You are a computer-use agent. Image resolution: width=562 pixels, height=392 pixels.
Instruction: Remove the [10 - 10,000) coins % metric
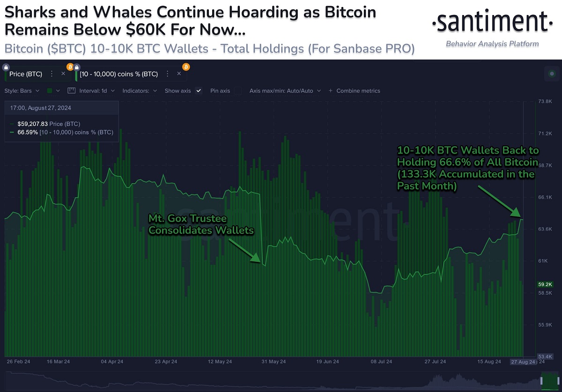[178, 74]
